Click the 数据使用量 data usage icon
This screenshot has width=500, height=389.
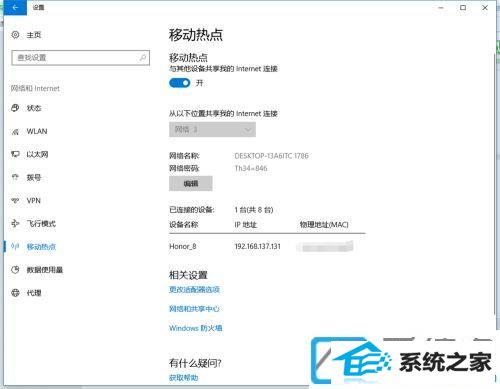click(x=15, y=270)
